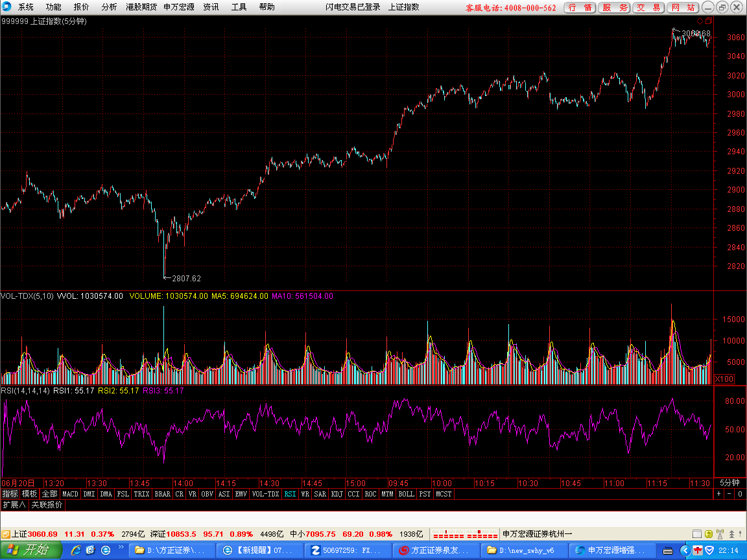Click the small single up-arrow status icon

[x=740, y=534]
